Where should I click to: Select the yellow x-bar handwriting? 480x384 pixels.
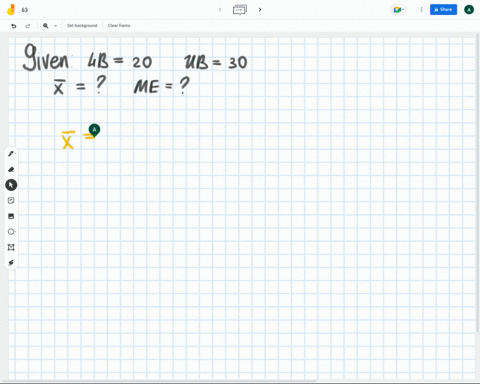click(x=68, y=140)
